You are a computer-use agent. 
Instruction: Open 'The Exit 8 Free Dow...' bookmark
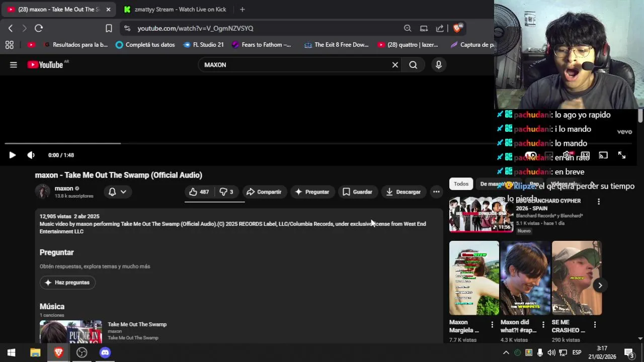pos(337,45)
